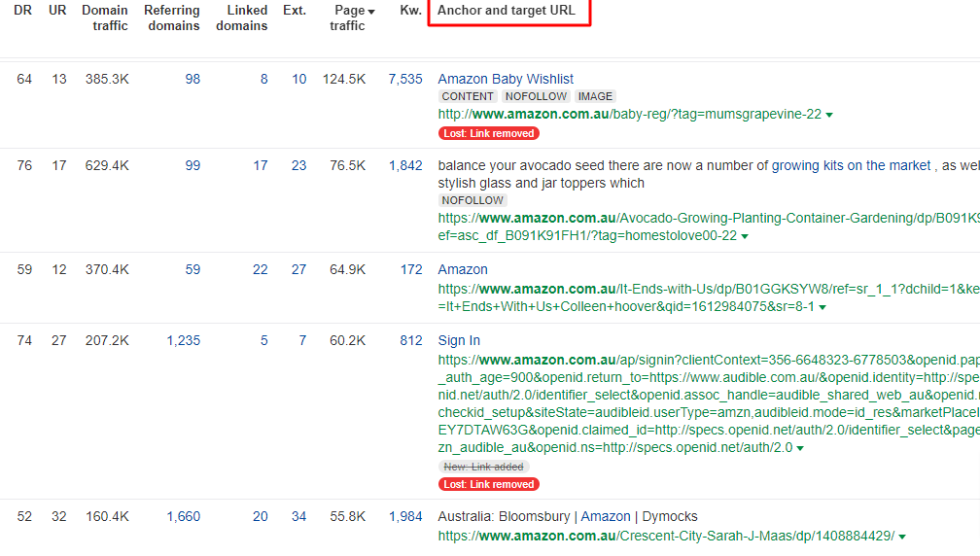980x556 pixels.
Task: Click referring domains value 1,235
Action: [183, 340]
